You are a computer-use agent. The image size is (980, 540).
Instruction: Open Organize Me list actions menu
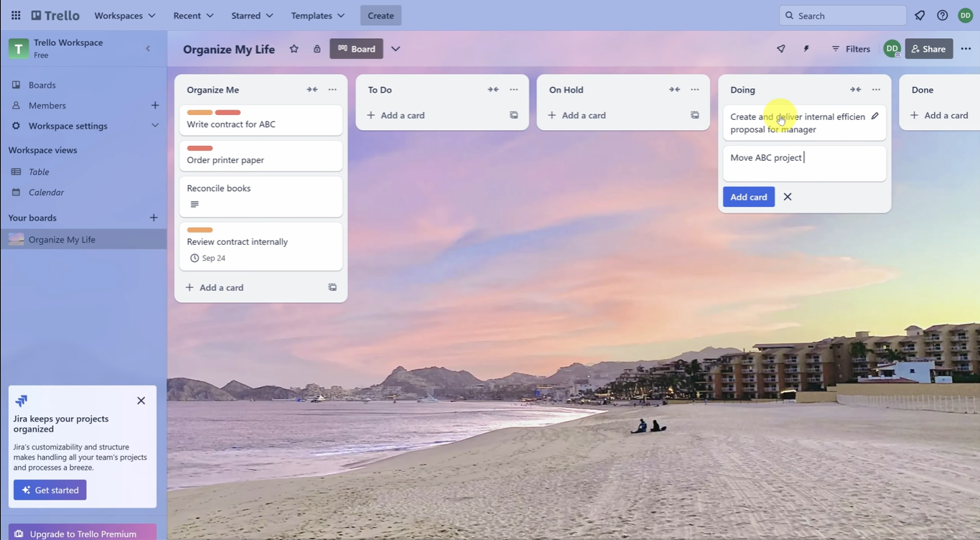pyautogui.click(x=332, y=90)
